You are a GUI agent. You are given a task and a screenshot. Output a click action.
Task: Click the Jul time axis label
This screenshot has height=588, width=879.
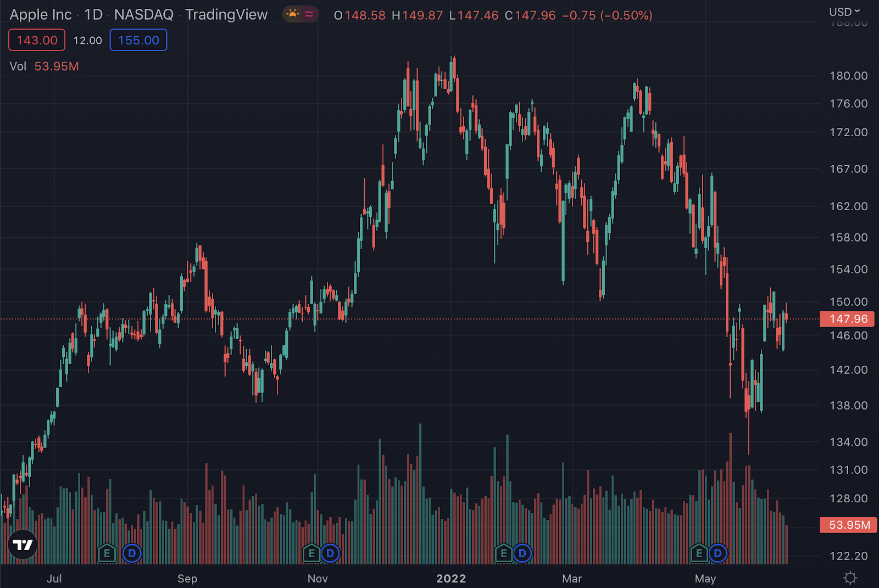54,579
